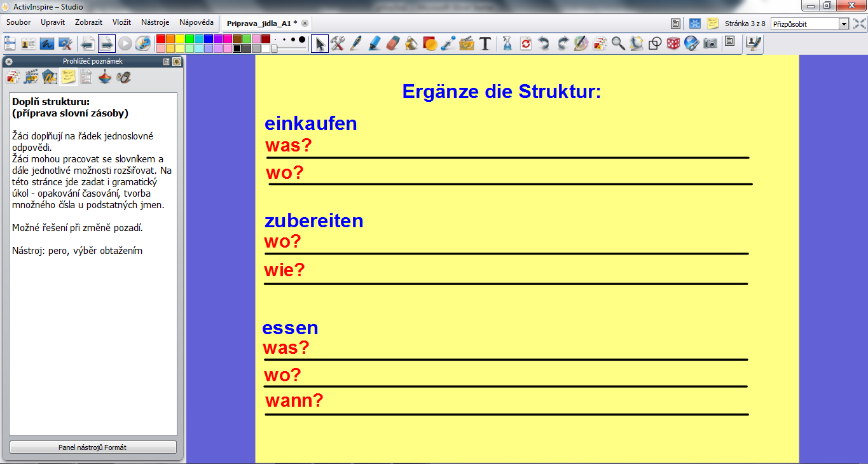
Task: Select the Fill paint bucket tool
Action: click(411, 43)
